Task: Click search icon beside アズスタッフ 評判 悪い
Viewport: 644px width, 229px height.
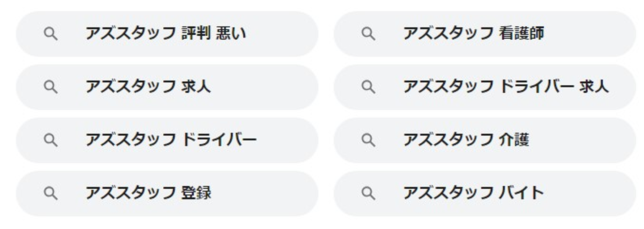Action: pos(51,34)
